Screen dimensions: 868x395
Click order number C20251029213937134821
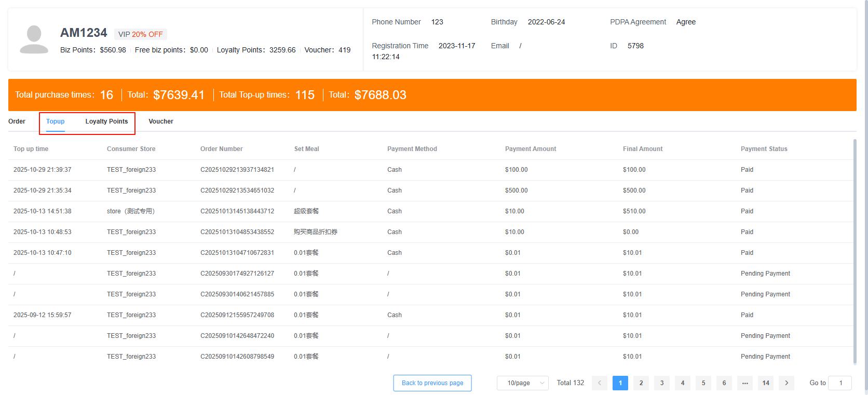237,170
